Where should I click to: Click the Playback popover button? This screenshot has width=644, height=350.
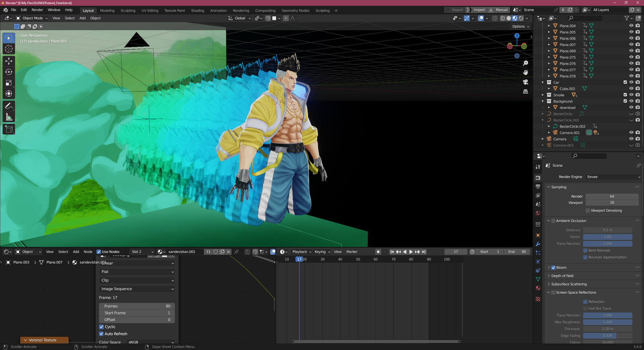pyautogui.click(x=301, y=252)
